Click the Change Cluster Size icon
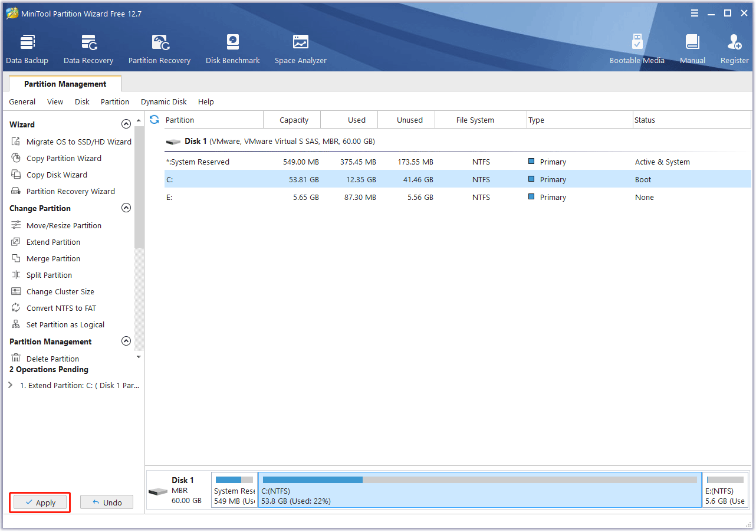 [x=16, y=291]
